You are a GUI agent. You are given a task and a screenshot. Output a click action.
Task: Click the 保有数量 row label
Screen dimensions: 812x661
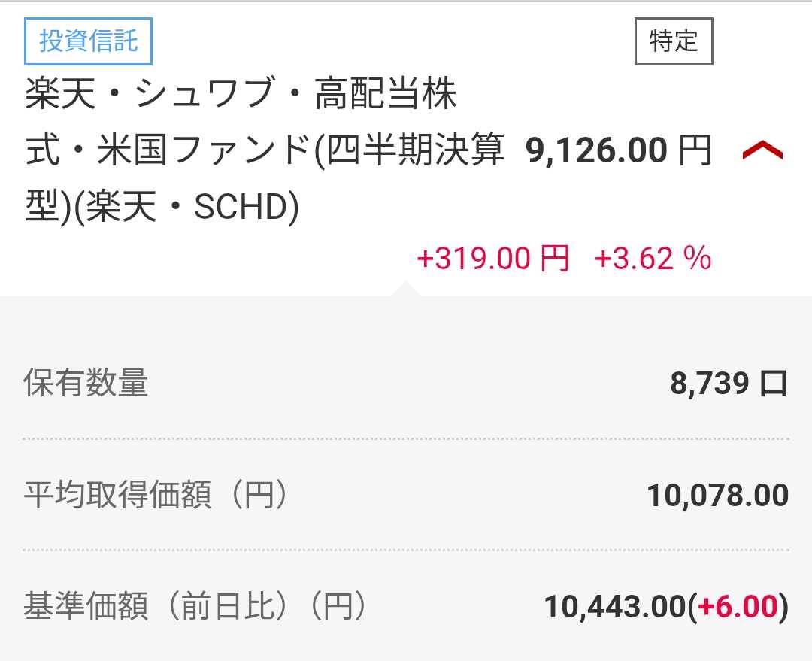pos(86,384)
